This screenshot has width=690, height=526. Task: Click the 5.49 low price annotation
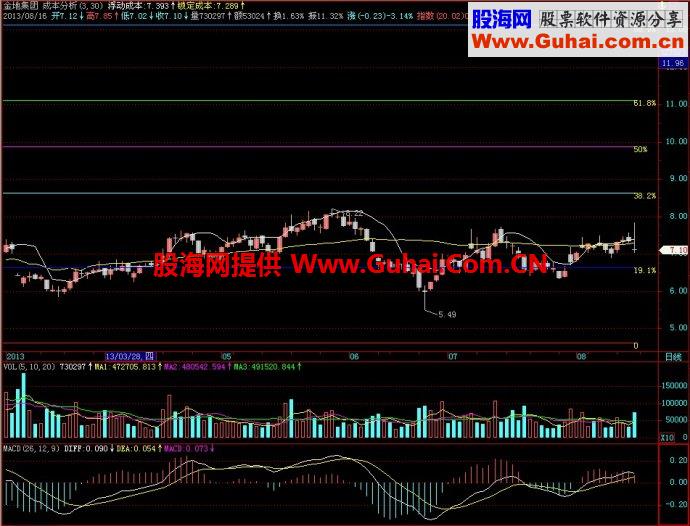(x=447, y=314)
